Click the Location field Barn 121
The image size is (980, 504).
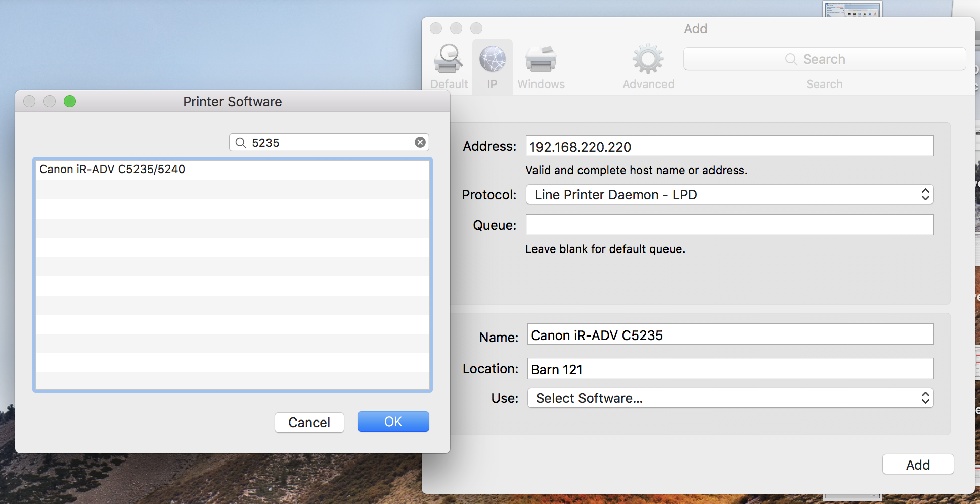pyautogui.click(x=730, y=369)
